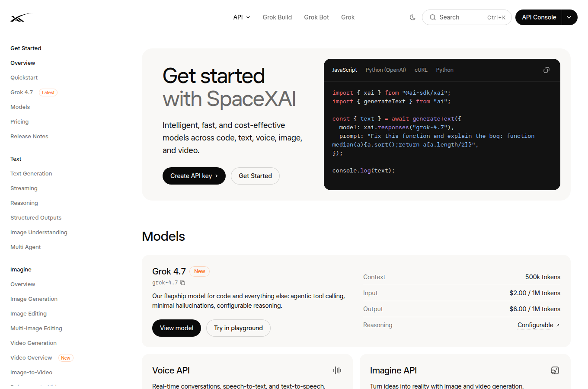Open Quickstart in the sidebar
Image resolution: width=588 pixels, height=389 pixels.
tap(24, 78)
